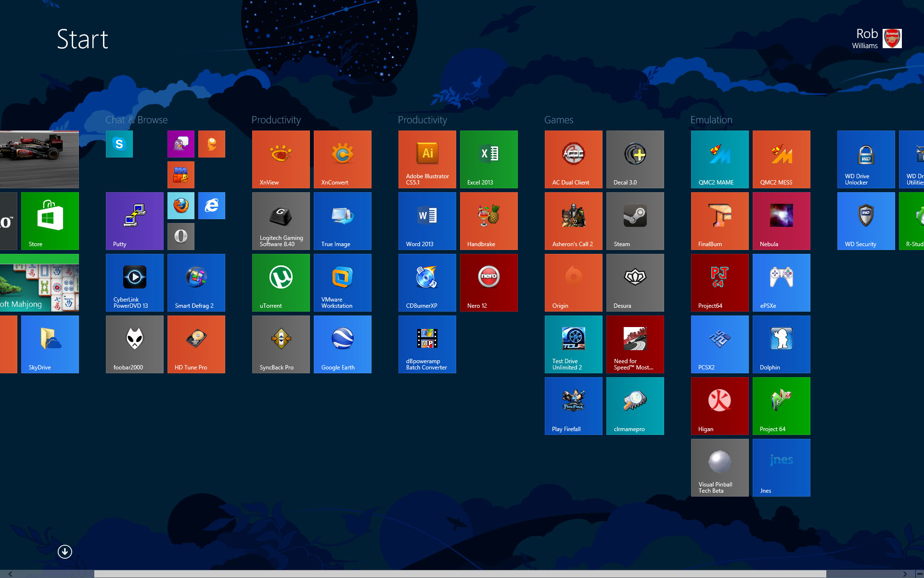The width and height of the screenshot is (924, 578).
Task: Launch CyberLink PowerDVD 13
Action: 135,283
